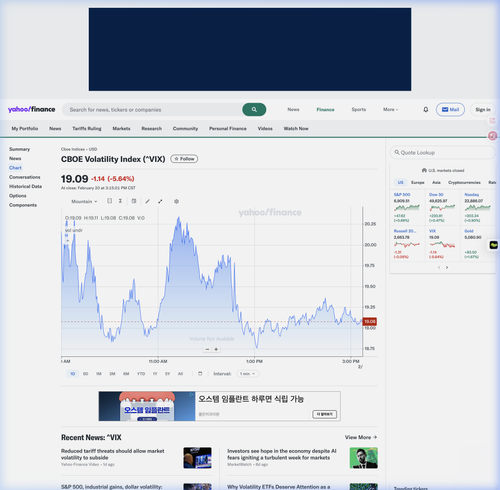Open Components in the left sidebar
Image resolution: width=500 pixels, height=490 pixels.
[23, 205]
